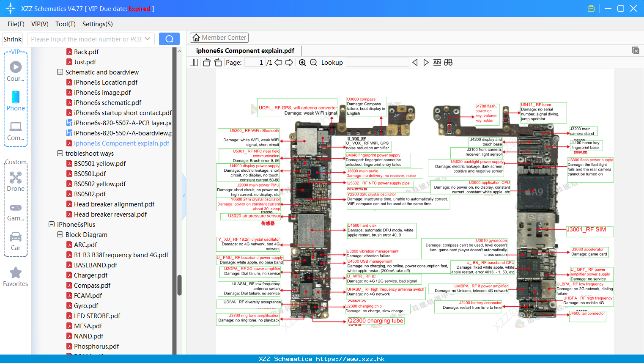The width and height of the screenshot is (644, 363).
Task: Open the Settings(S) menu
Action: pyautogui.click(x=98, y=24)
